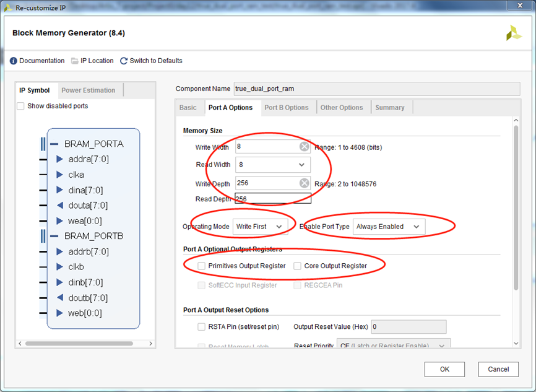Collapse the BRAM_PORTB interface group
Screen dimensions: 536x392
point(54,236)
